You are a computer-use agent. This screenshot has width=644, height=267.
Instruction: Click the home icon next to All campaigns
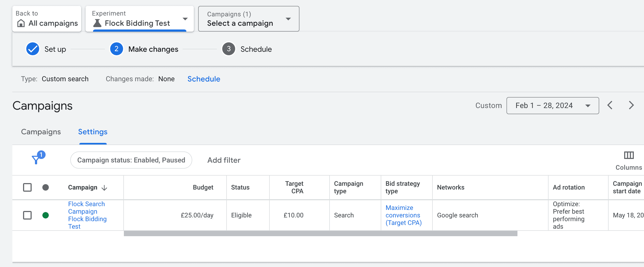[21, 23]
